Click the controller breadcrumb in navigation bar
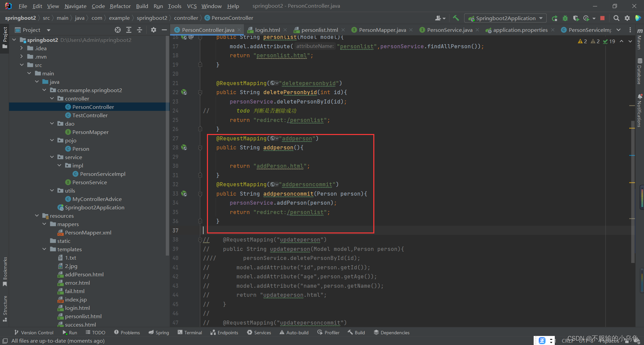The height and width of the screenshot is (345, 644). (x=186, y=18)
